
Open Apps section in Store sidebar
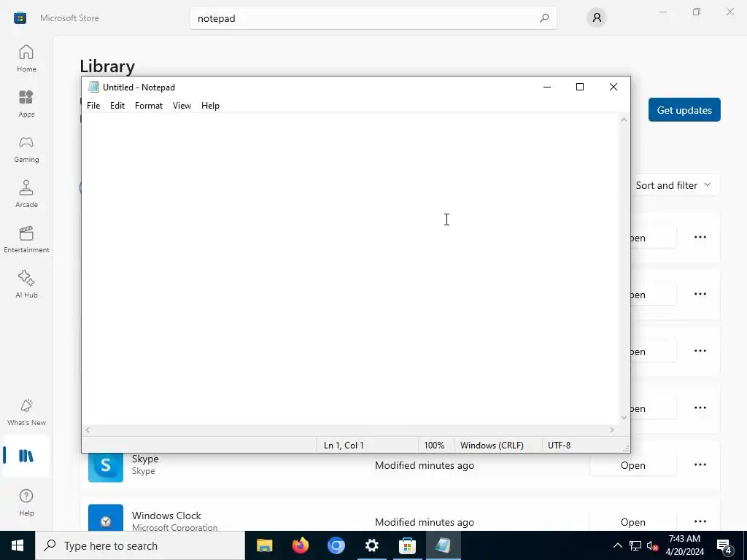[x=26, y=104]
